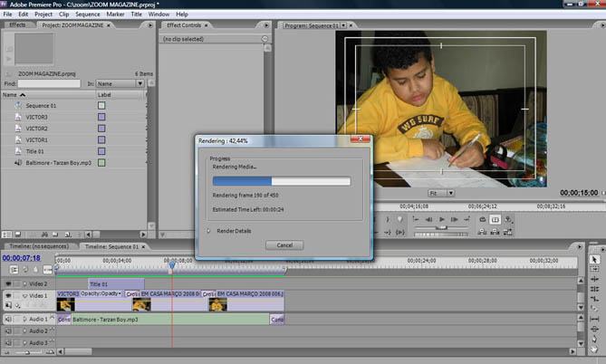Open the Fit zoom dropdown in Program monitor
The image size is (606, 364).
point(440,193)
